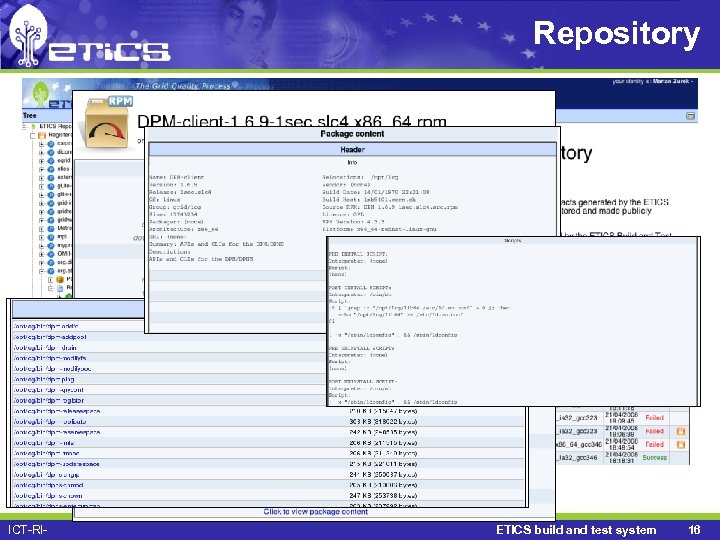This screenshot has height=540, width=720.
Task: Click the blue P icon beside mpi
Action: tap(51, 237)
